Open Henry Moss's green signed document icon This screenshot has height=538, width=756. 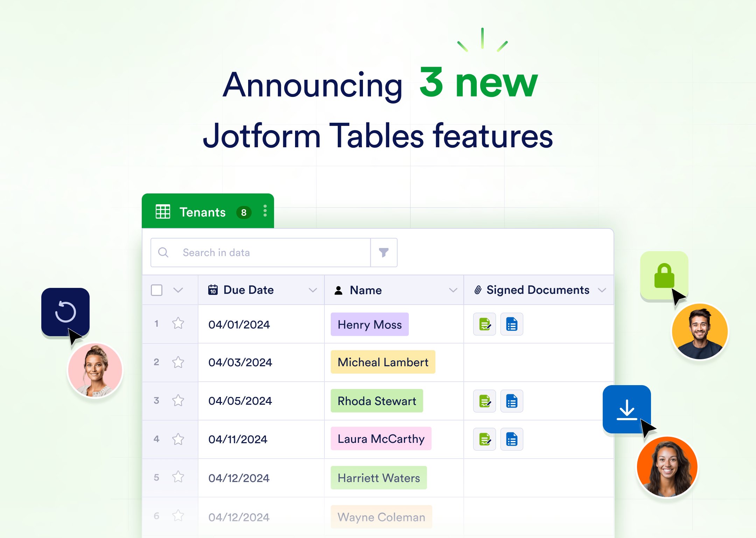click(x=484, y=324)
